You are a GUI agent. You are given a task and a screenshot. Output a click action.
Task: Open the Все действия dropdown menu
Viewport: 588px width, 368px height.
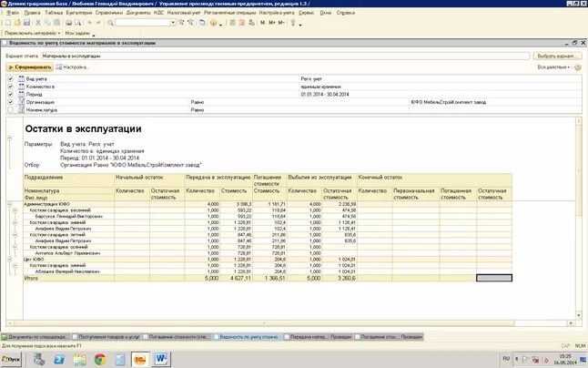(553, 67)
